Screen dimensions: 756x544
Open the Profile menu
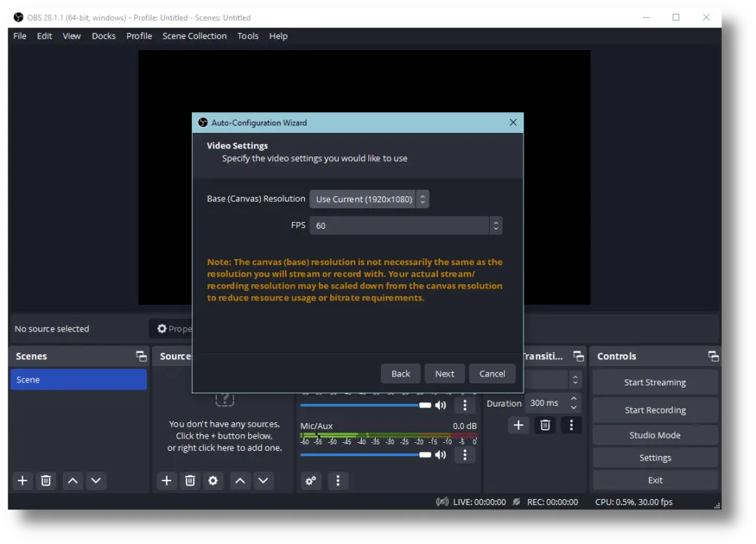tap(139, 36)
